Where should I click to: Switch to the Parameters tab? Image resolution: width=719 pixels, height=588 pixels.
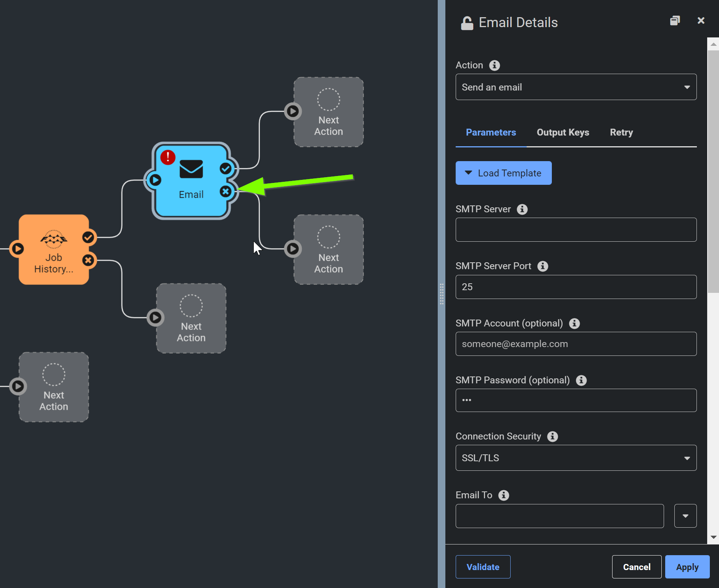click(x=491, y=132)
